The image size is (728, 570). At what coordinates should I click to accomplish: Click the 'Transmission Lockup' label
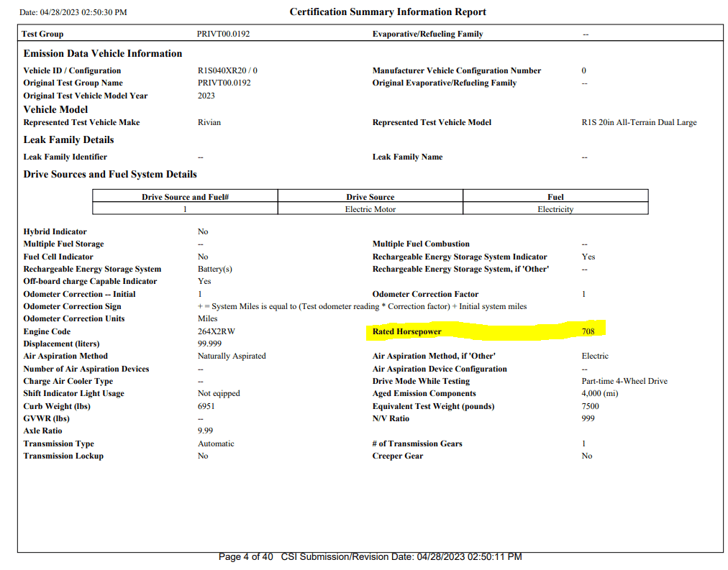tap(63, 456)
